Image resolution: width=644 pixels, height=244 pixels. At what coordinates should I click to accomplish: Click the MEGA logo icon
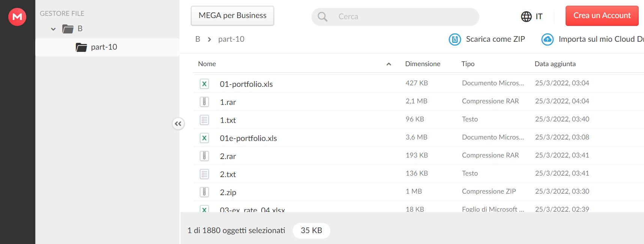pyautogui.click(x=17, y=17)
